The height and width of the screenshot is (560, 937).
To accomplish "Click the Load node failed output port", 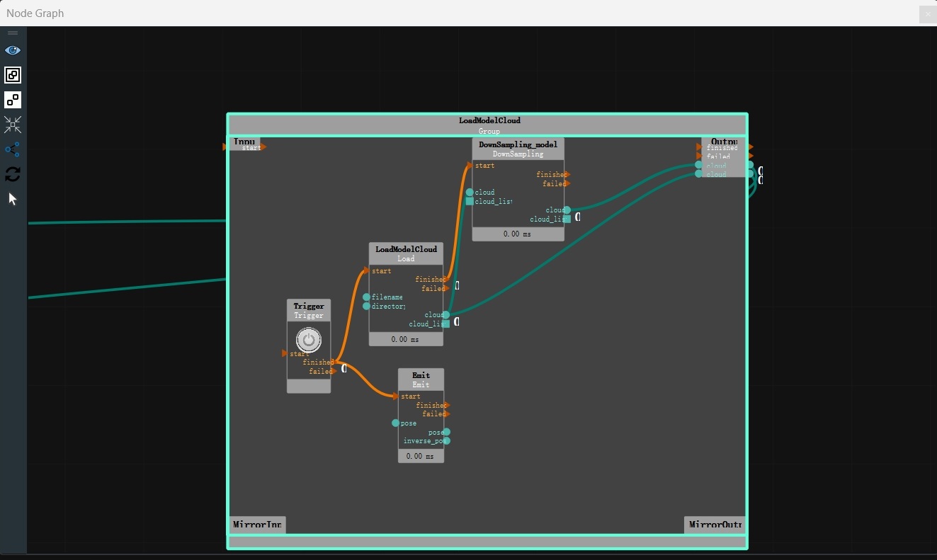I will [448, 288].
